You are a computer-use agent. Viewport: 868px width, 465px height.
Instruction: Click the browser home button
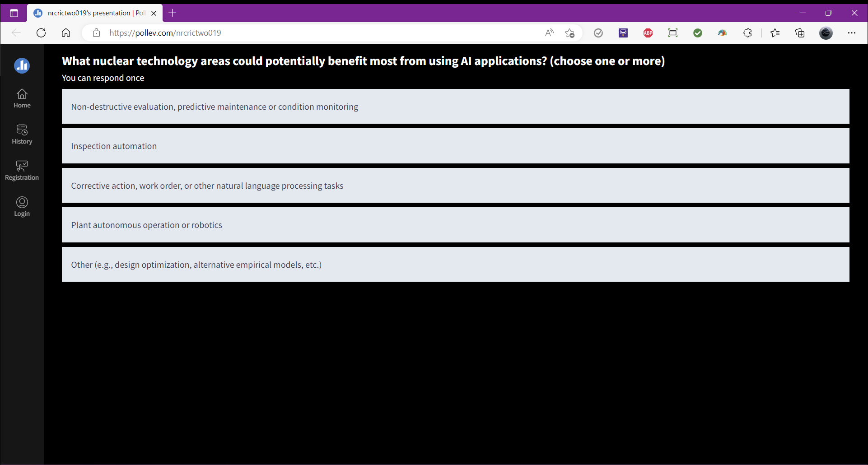(x=66, y=33)
